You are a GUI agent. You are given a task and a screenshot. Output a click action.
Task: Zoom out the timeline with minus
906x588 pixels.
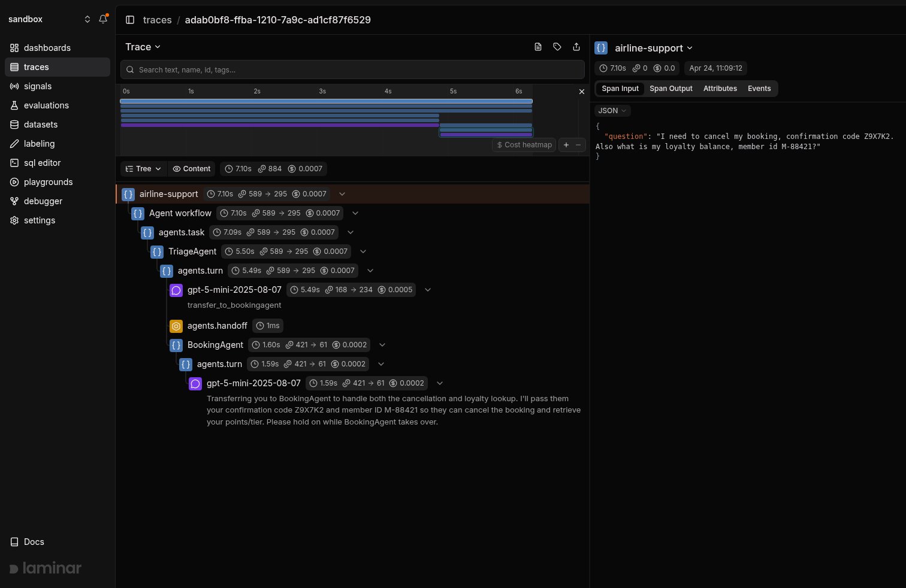tap(578, 145)
